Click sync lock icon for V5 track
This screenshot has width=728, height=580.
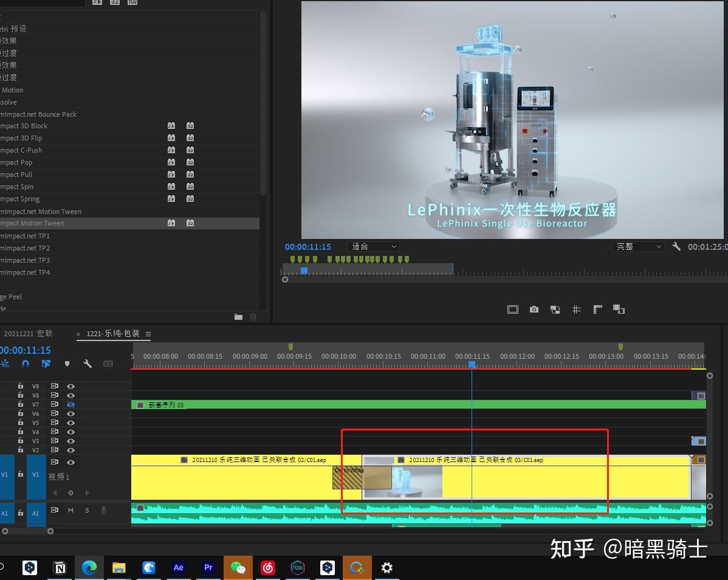click(54, 423)
